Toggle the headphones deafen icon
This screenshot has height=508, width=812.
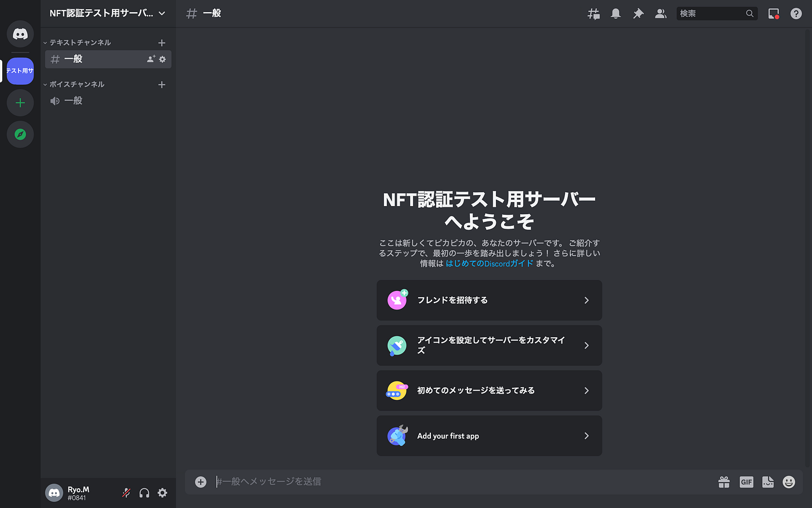coord(144,493)
